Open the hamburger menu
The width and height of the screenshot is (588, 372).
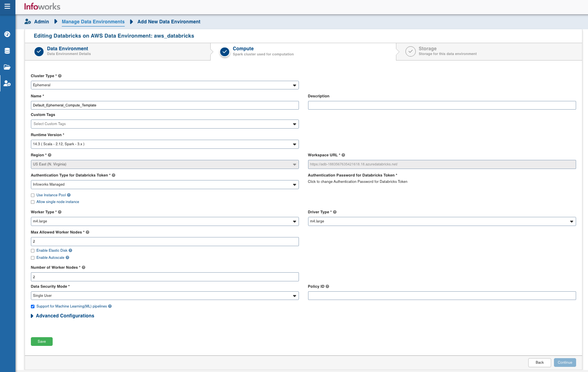click(x=7, y=6)
